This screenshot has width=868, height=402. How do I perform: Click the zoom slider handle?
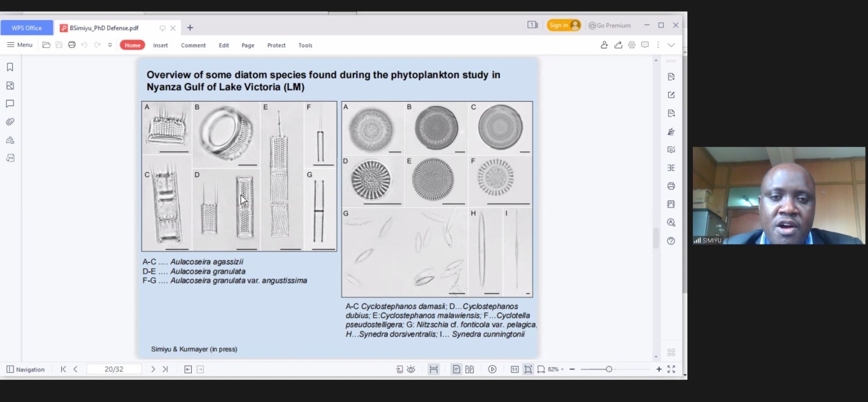click(609, 370)
